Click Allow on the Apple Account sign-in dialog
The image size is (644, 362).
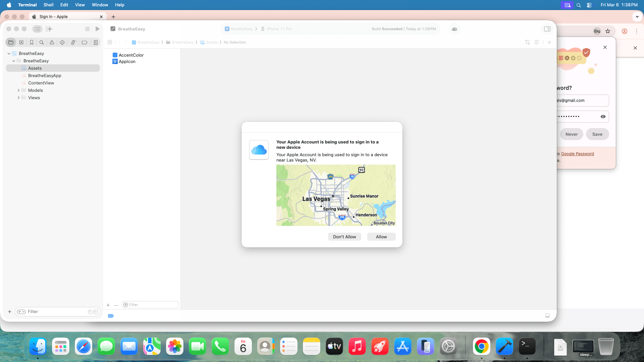point(381,237)
